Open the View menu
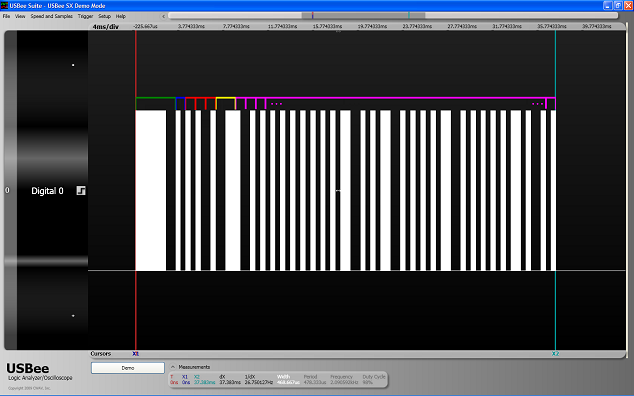The image size is (634, 396). [20, 16]
